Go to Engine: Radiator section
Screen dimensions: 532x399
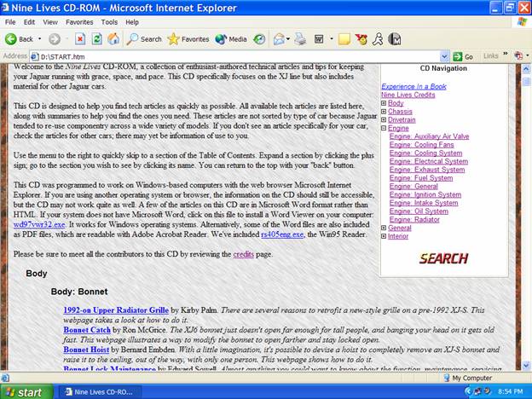(414, 219)
